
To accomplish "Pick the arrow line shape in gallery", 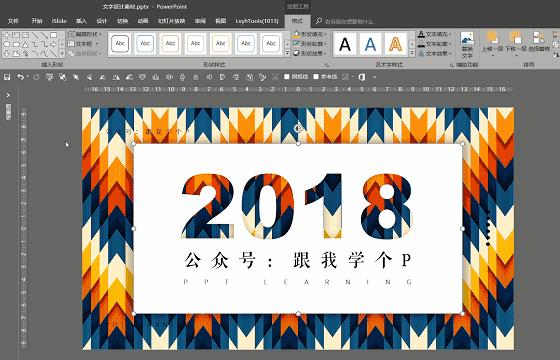I will click(x=44, y=35).
